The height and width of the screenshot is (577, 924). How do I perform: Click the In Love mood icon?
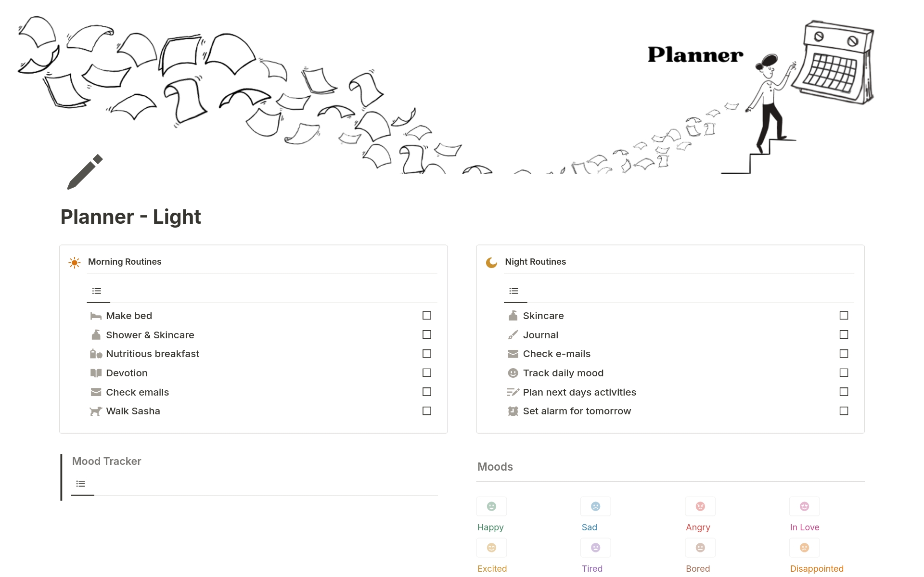[x=804, y=506]
